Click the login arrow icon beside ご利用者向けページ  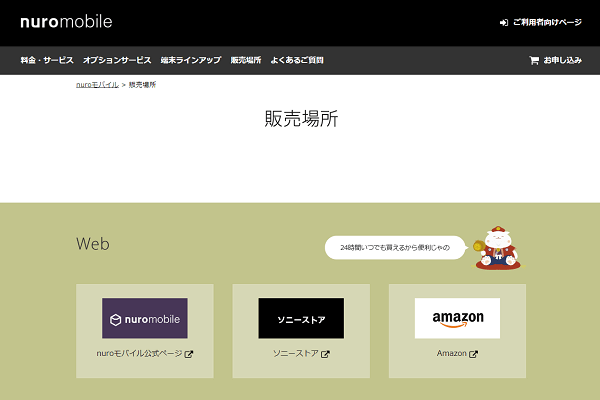(504, 23)
